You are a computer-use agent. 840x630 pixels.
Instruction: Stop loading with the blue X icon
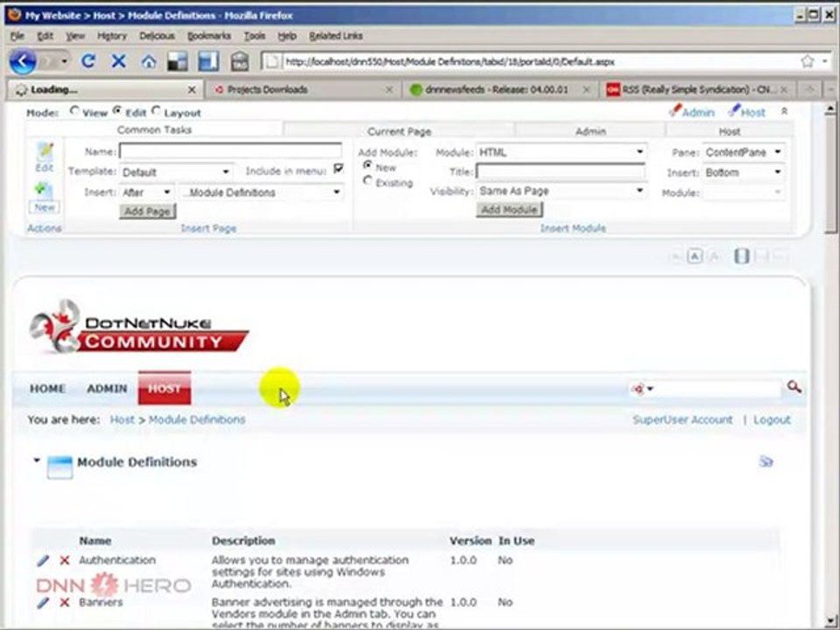(x=118, y=61)
